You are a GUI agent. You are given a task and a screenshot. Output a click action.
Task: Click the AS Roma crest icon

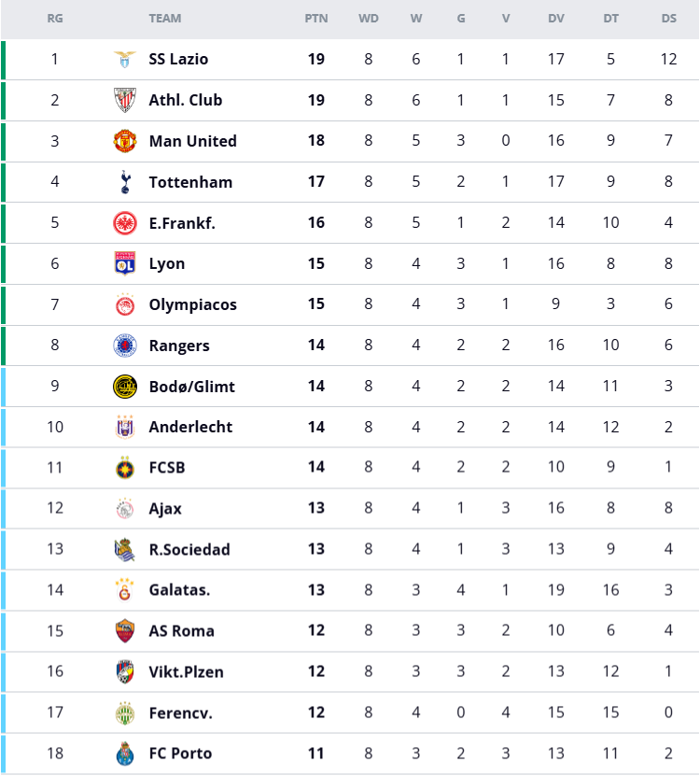click(124, 630)
